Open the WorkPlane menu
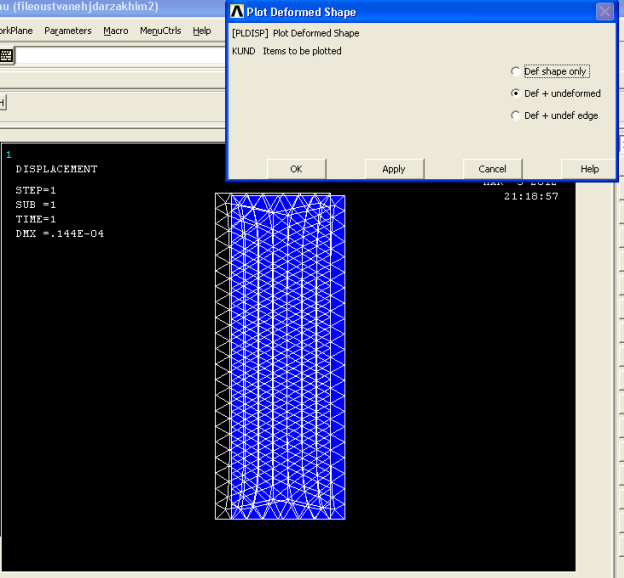624x578 pixels. [x=16, y=31]
